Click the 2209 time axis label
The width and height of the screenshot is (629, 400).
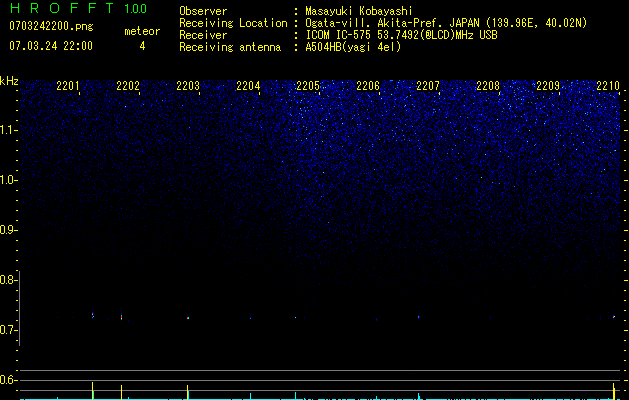coord(548,85)
